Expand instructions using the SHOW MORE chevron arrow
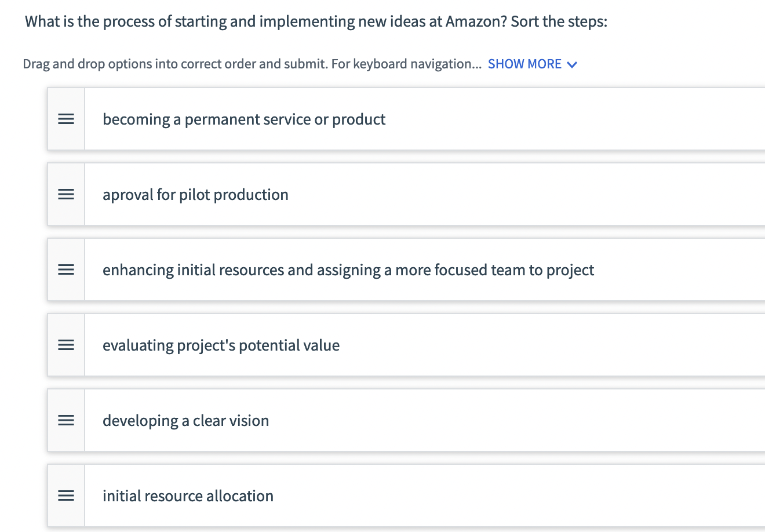This screenshot has width=765, height=532. (572, 64)
